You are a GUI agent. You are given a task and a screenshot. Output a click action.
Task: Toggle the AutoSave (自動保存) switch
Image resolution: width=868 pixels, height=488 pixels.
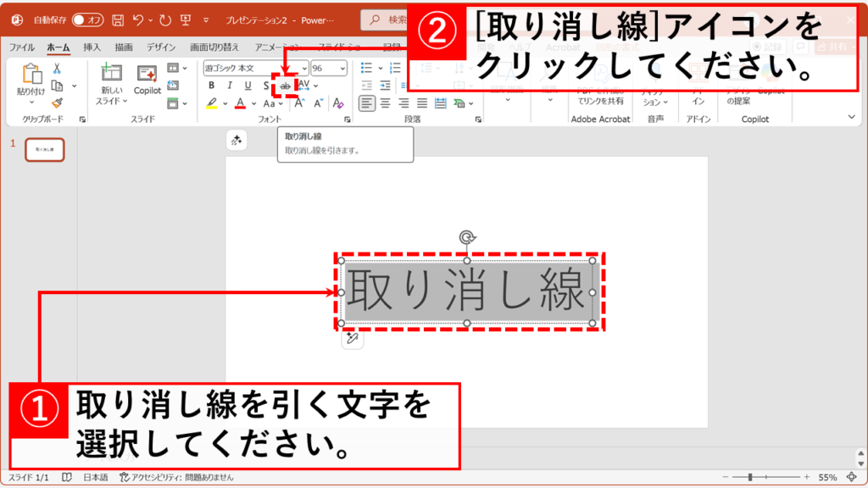(x=87, y=19)
